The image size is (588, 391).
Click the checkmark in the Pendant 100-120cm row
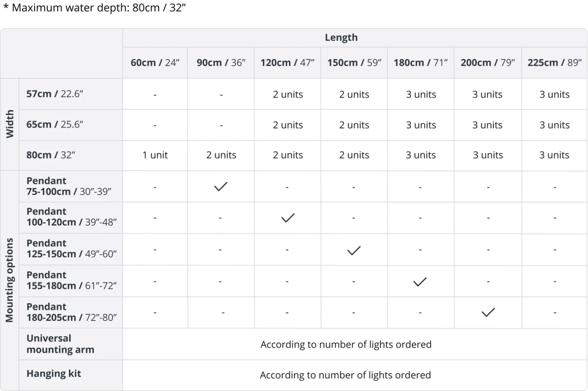(x=288, y=218)
